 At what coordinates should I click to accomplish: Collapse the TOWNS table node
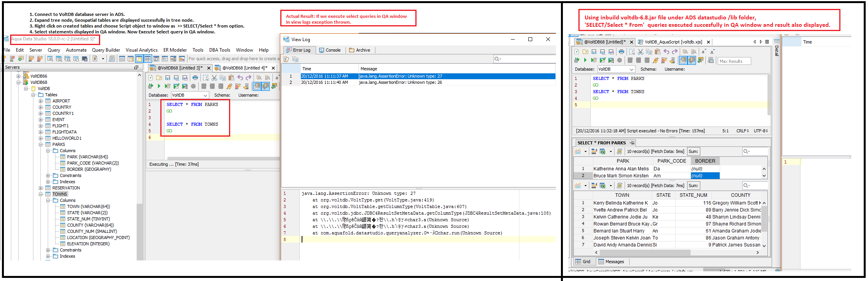coord(40,194)
